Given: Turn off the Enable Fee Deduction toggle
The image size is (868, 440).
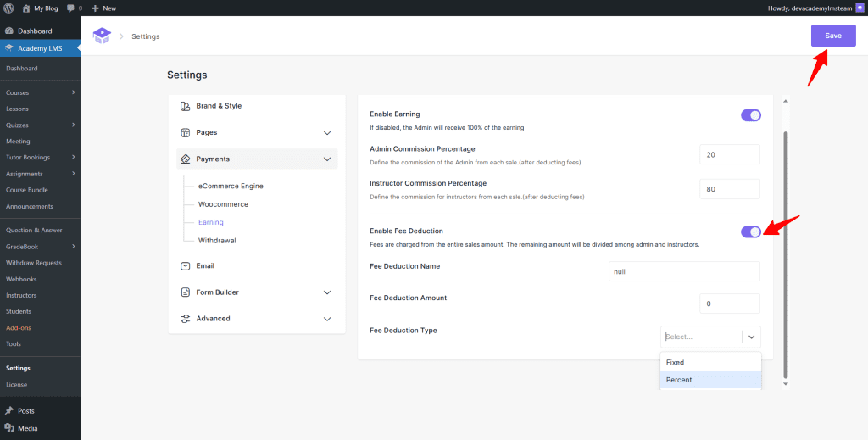Looking at the screenshot, I should pos(751,232).
